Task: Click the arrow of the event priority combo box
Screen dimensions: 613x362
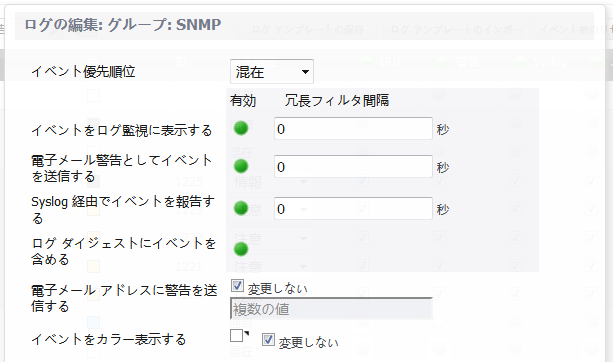Action: [305, 72]
